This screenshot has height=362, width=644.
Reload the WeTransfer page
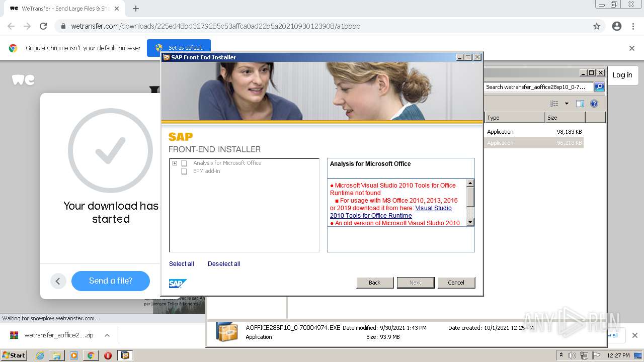[x=43, y=26]
